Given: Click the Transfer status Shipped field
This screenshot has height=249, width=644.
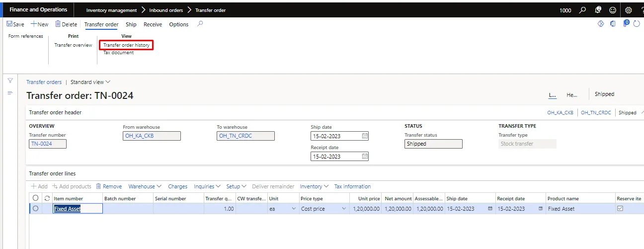Looking at the screenshot, I should point(433,144).
